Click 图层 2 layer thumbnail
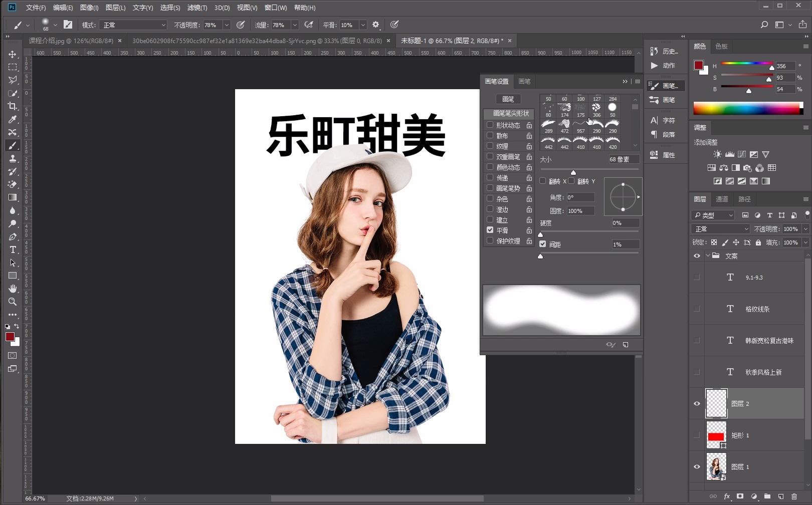Viewport: 812px width, 505px height. coord(716,403)
